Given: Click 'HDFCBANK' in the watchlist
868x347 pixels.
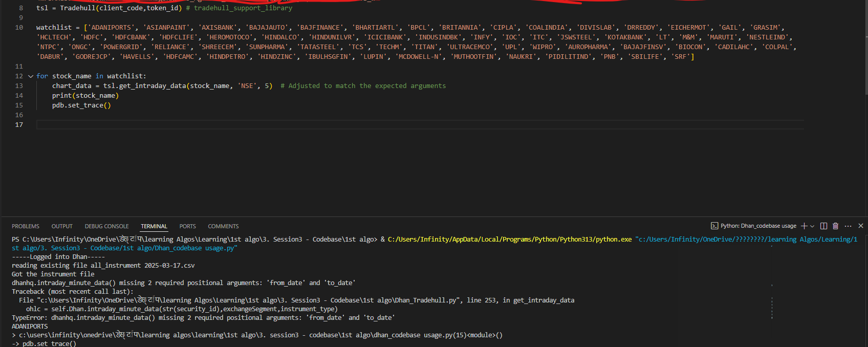Looking at the screenshot, I should (131, 37).
